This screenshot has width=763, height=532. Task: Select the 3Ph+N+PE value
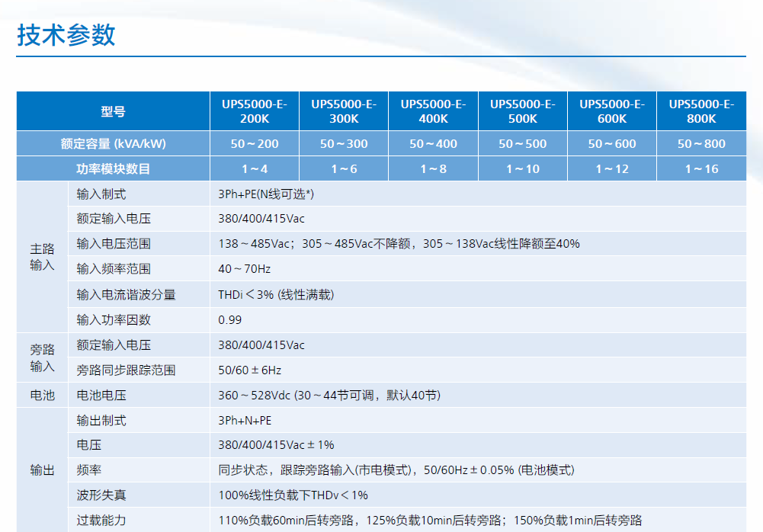[245, 421]
